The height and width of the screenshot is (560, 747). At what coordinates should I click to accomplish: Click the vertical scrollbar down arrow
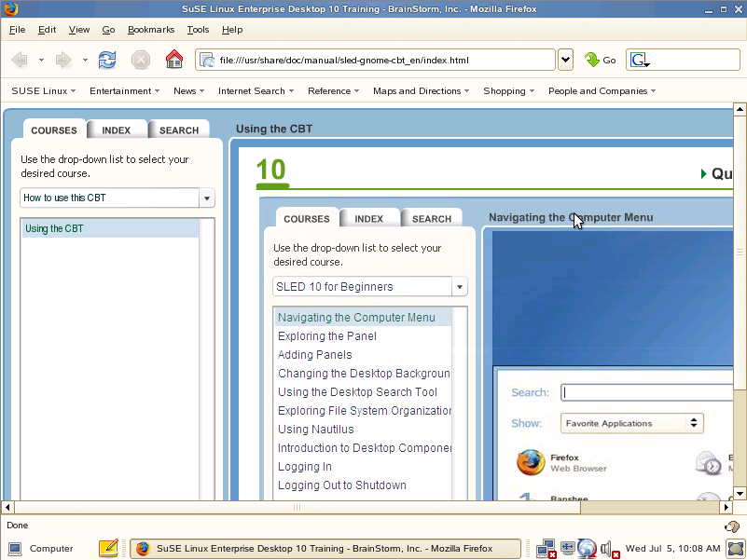point(740,494)
